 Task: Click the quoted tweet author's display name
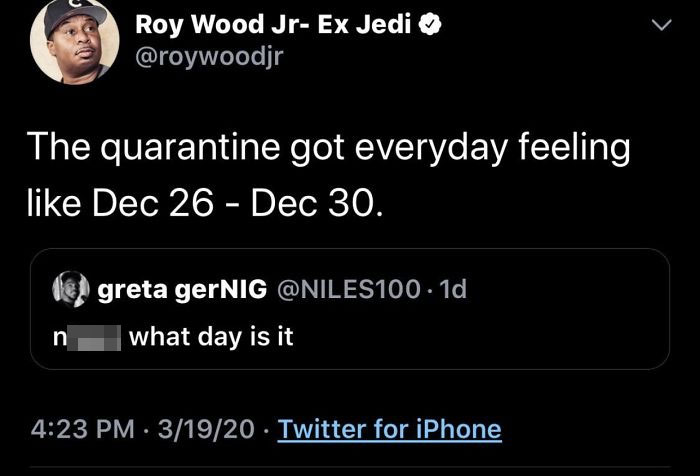pyautogui.click(x=181, y=290)
